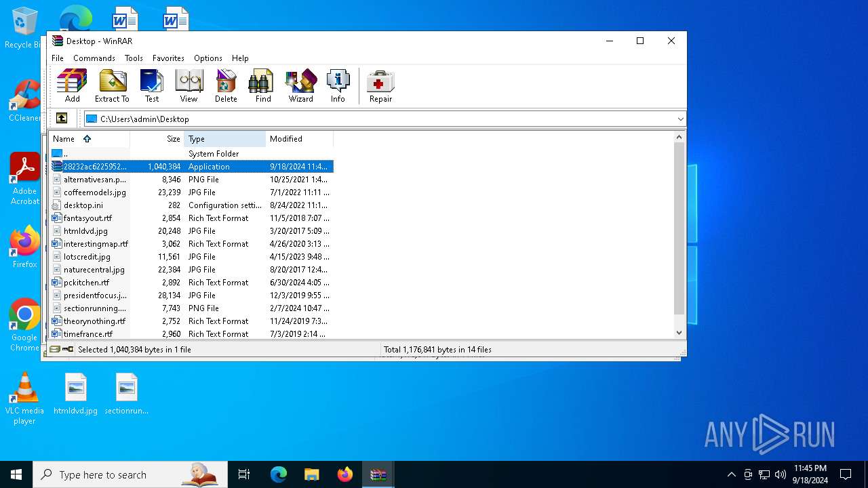Show hidden system tray icons
This screenshot has height=488, width=868.
tap(731, 474)
